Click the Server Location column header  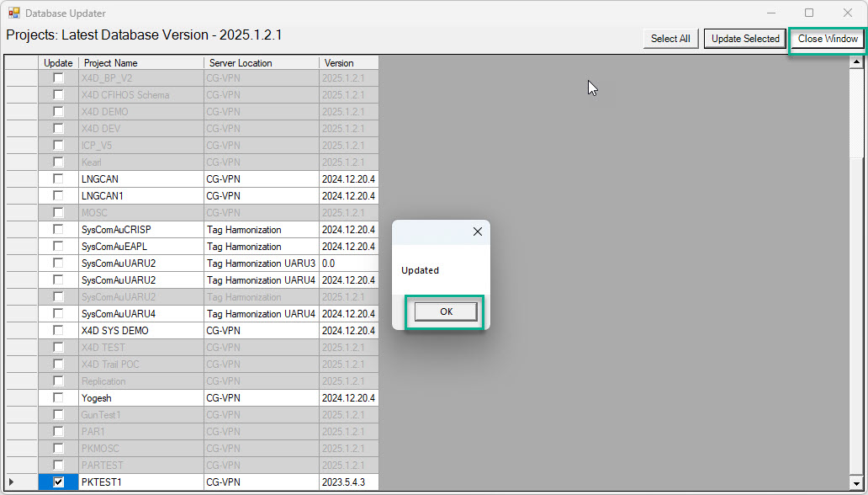click(261, 63)
